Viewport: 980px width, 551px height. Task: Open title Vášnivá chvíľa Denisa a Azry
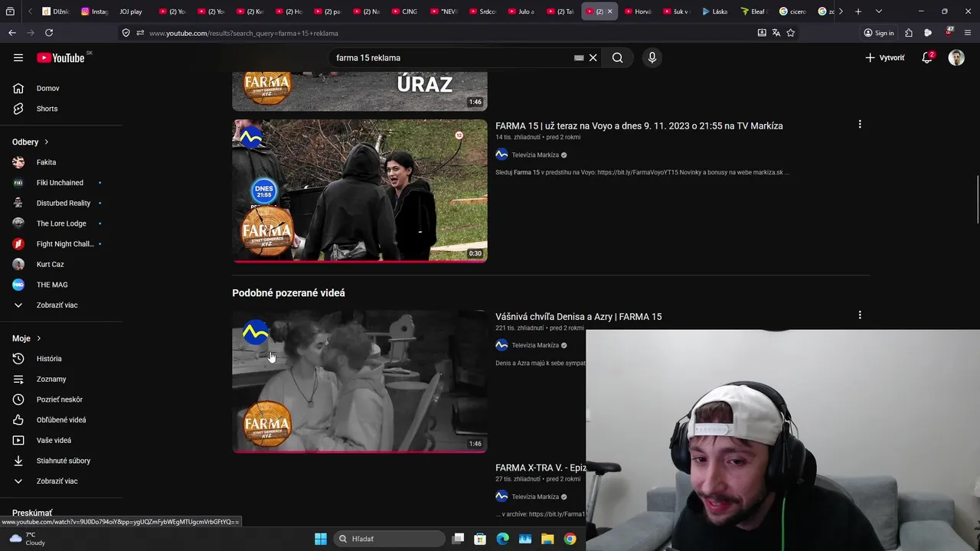click(x=578, y=316)
